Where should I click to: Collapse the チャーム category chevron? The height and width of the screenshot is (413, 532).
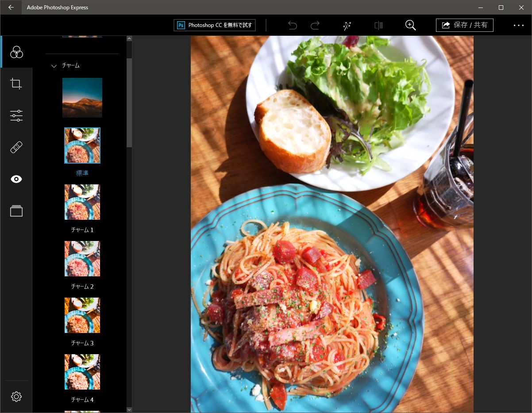pyautogui.click(x=54, y=66)
